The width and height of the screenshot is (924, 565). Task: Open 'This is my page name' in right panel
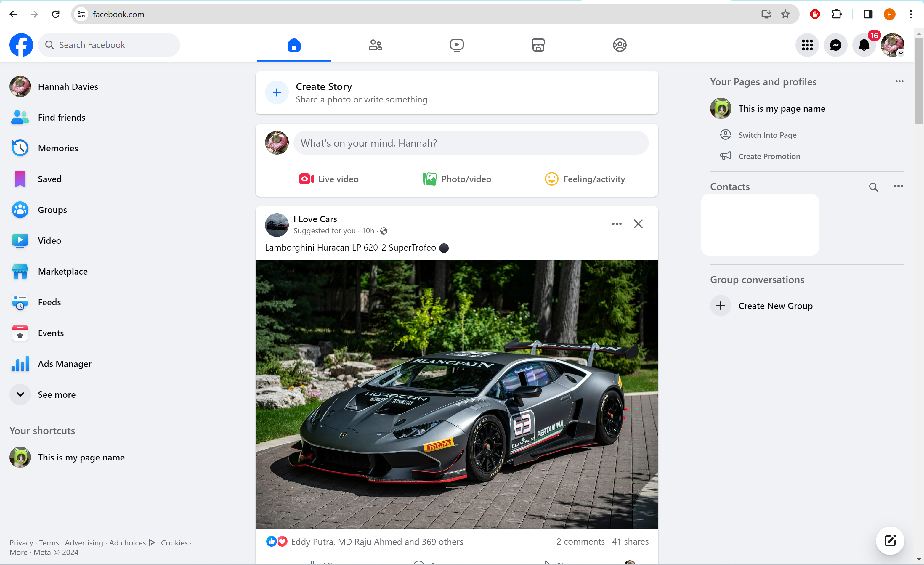(x=807, y=108)
